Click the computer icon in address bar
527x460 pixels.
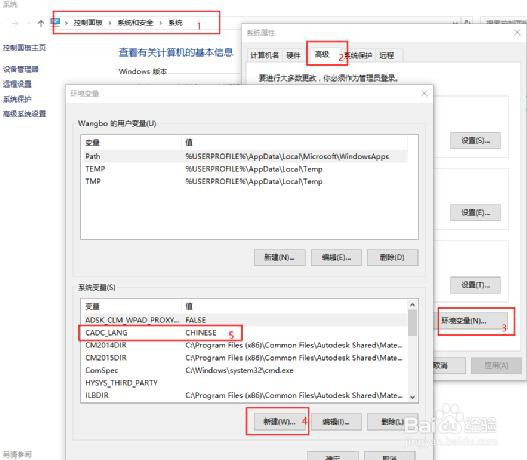55,22
